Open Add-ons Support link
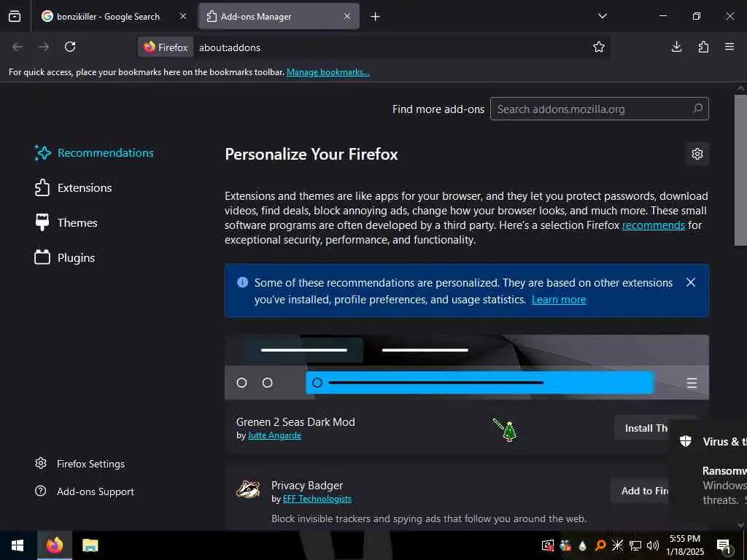Screen dimensions: 747x560 (x=85, y=491)
